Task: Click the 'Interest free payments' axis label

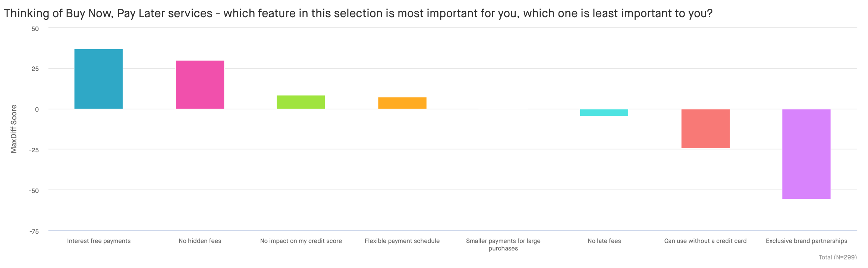Action: (x=99, y=241)
